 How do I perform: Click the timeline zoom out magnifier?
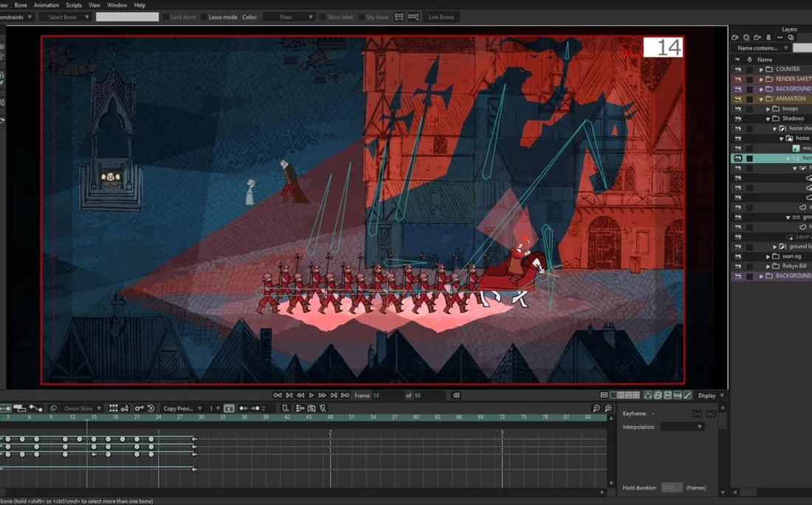[x=596, y=408]
